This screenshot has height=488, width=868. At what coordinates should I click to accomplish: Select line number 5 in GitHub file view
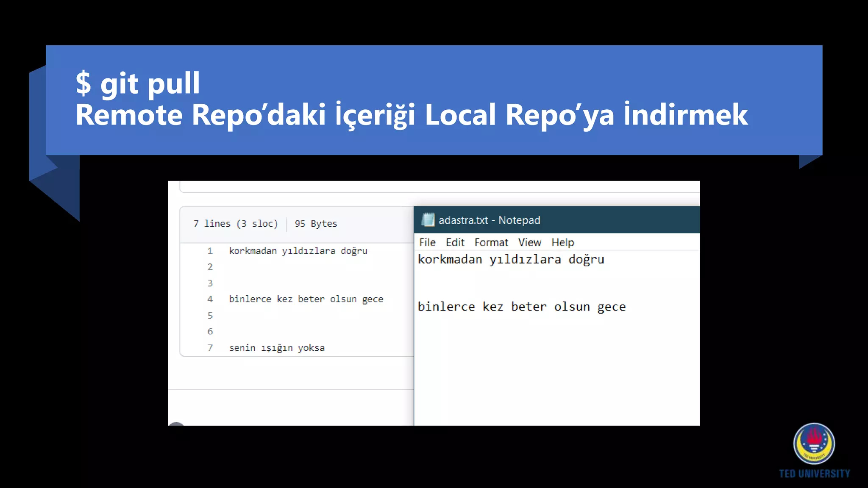(210, 316)
